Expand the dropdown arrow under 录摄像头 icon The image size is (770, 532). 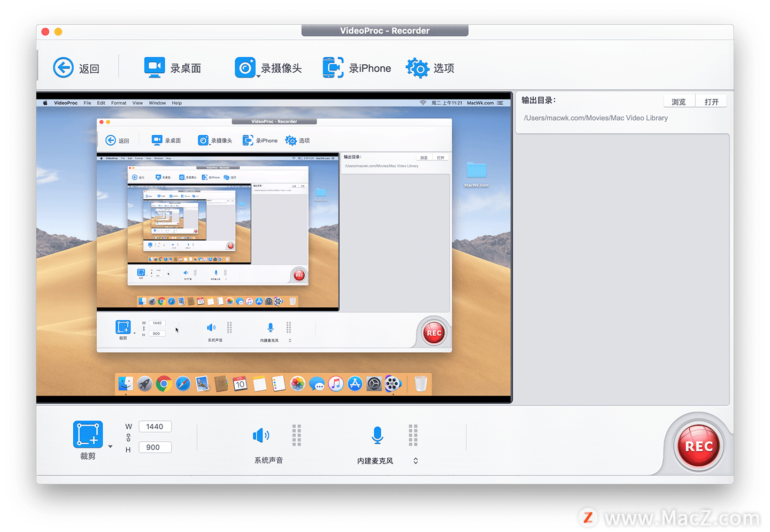pos(258,76)
